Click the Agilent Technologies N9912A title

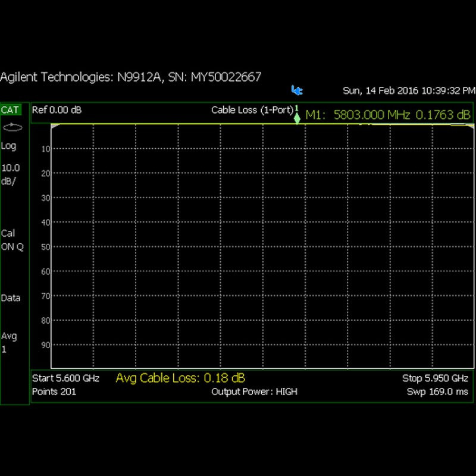(x=130, y=77)
